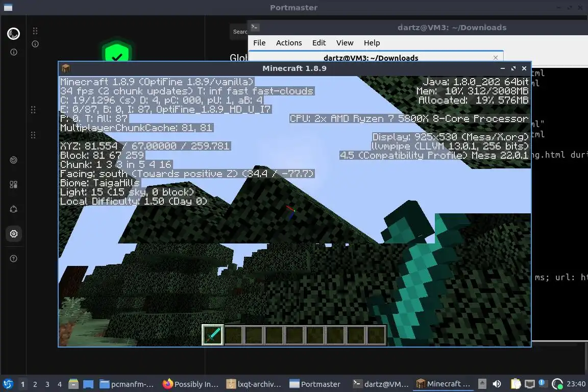Click the '34 fps' debug line in Minecraft
588x392 pixels.
click(187, 91)
